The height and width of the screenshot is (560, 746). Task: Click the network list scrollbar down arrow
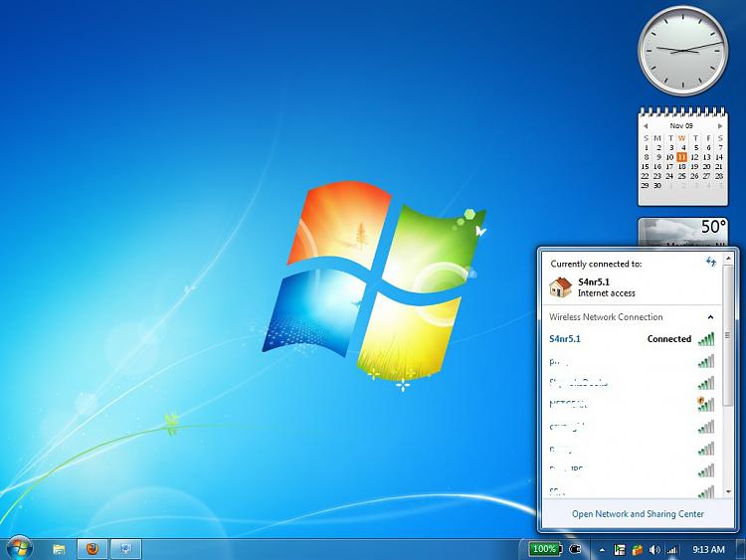coord(728,491)
